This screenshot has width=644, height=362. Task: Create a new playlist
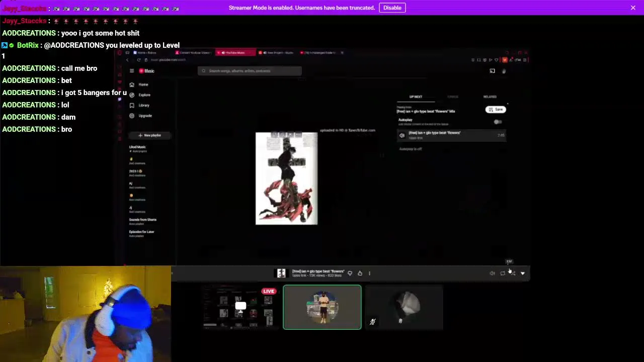(x=150, y=135)
